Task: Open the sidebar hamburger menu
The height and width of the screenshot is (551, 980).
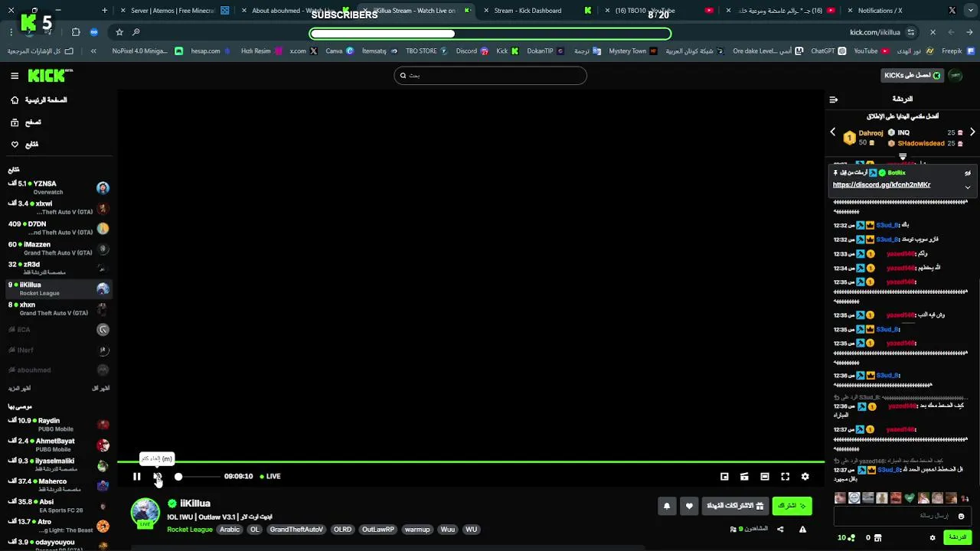Action: [15, 76]
